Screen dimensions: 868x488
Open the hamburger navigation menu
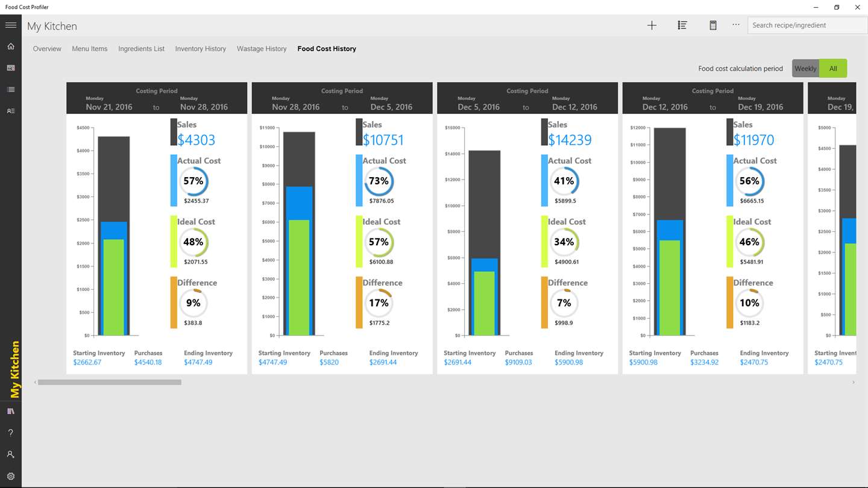tap(11, 25)
